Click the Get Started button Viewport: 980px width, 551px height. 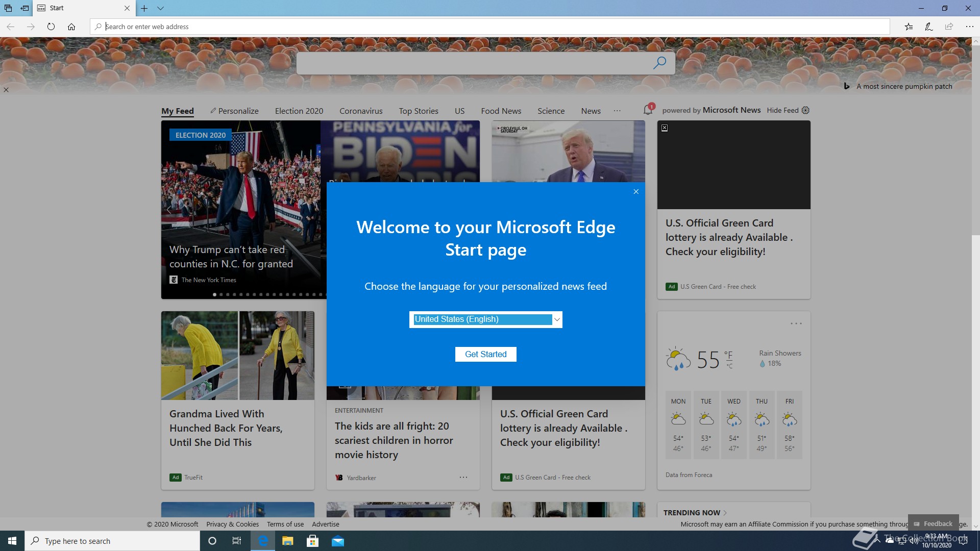485,354
